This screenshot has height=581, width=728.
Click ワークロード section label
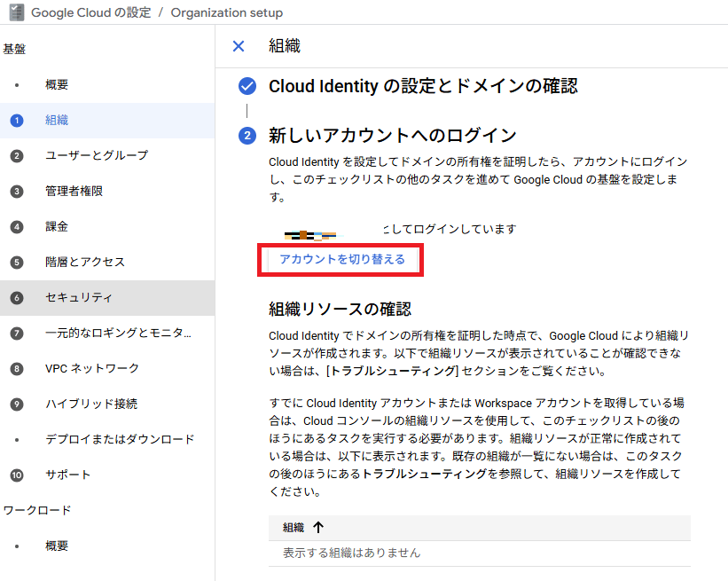coord(37,510)
